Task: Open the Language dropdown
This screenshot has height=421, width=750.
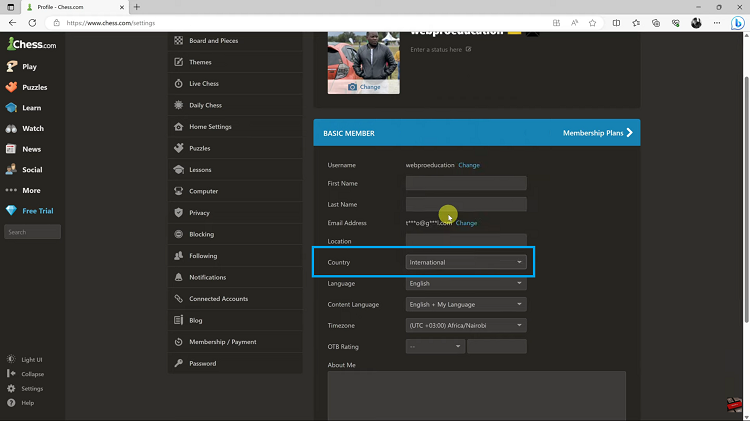Action: click(x=466, y=283)
